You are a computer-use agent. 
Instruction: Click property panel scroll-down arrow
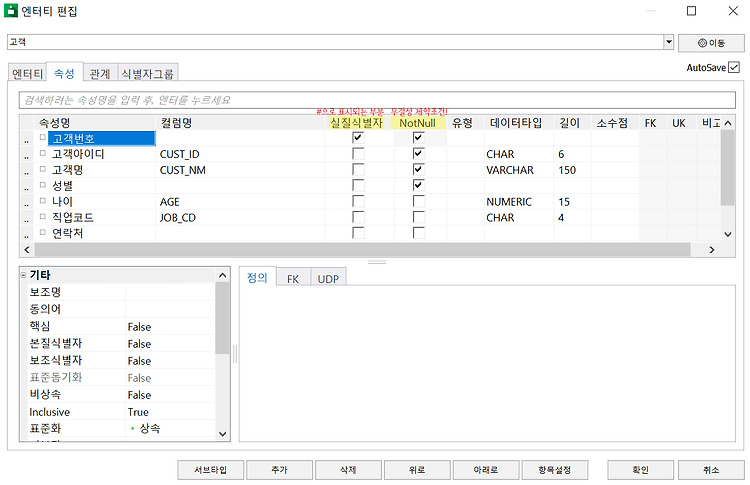[222, 434]
